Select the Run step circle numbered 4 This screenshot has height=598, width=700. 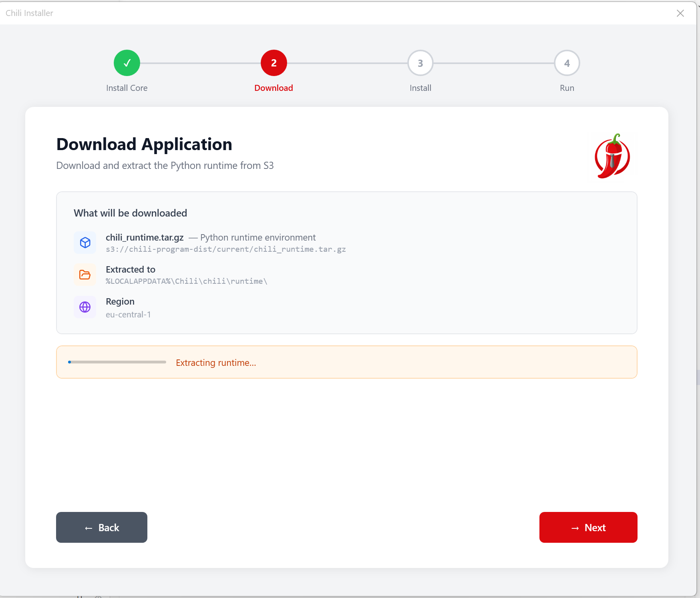(567, 63)
